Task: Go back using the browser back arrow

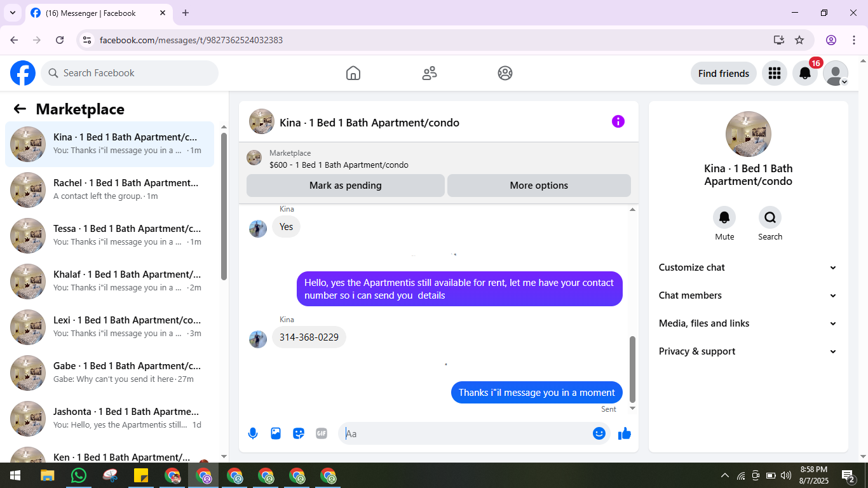Action: click(x=14, y=40)
